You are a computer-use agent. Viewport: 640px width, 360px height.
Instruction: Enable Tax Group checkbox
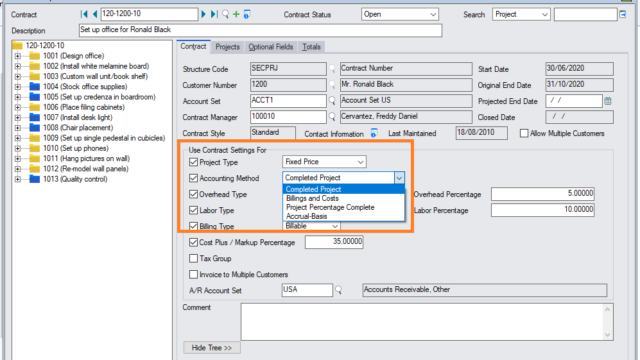[193, 258]
